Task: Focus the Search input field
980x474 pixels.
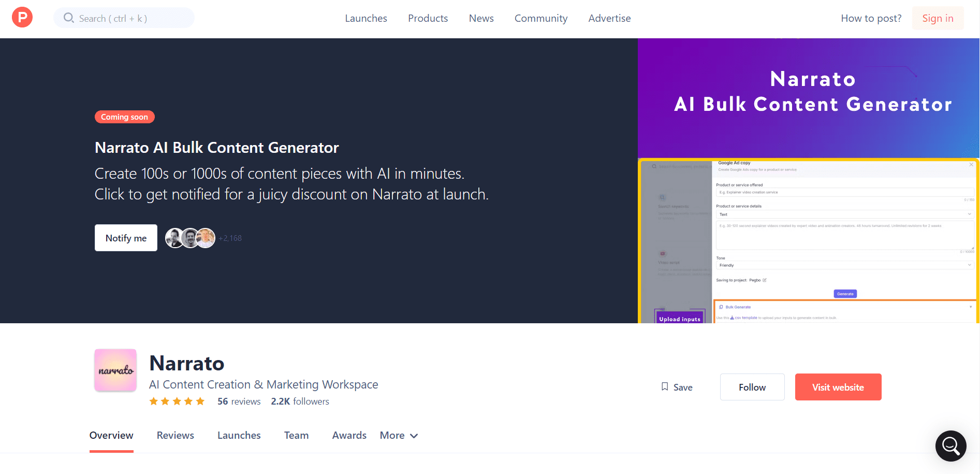Action: tap(124, 18)
